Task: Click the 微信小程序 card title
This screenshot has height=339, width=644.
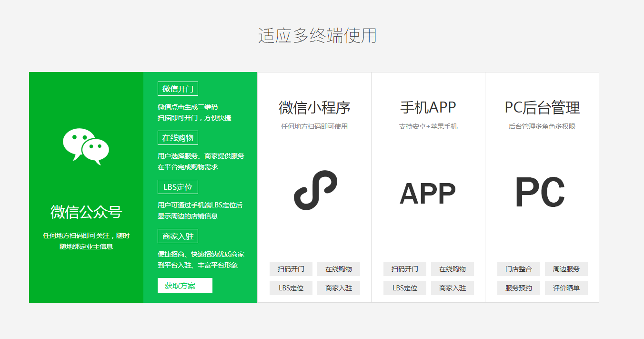Action: coord(314,107)
